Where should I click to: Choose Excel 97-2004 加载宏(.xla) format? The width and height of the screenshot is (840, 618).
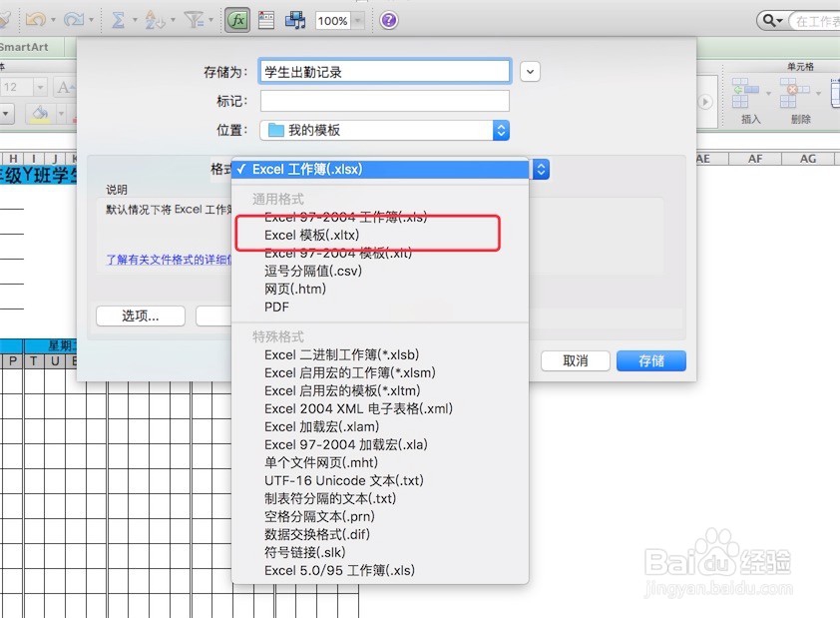[x=380, y=445]
